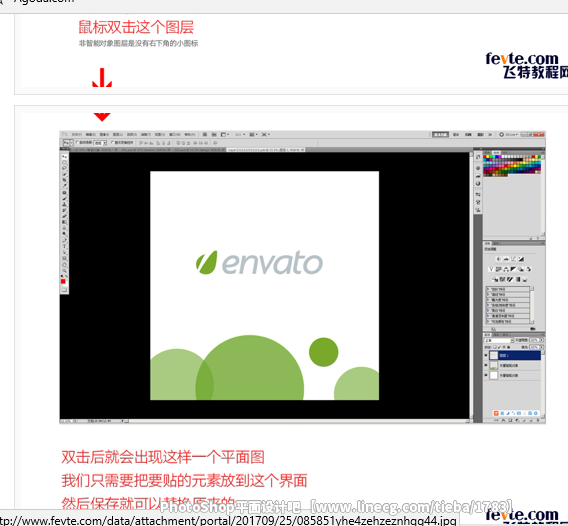568x526 pixels.
Task: Add a Black & White adjustment
Action: click(513, 269)
